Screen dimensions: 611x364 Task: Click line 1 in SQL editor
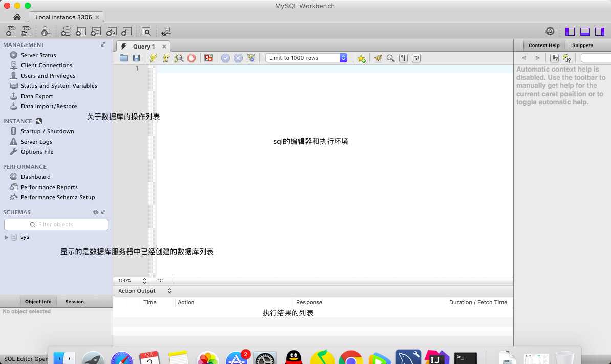click(x=335, y=69)
